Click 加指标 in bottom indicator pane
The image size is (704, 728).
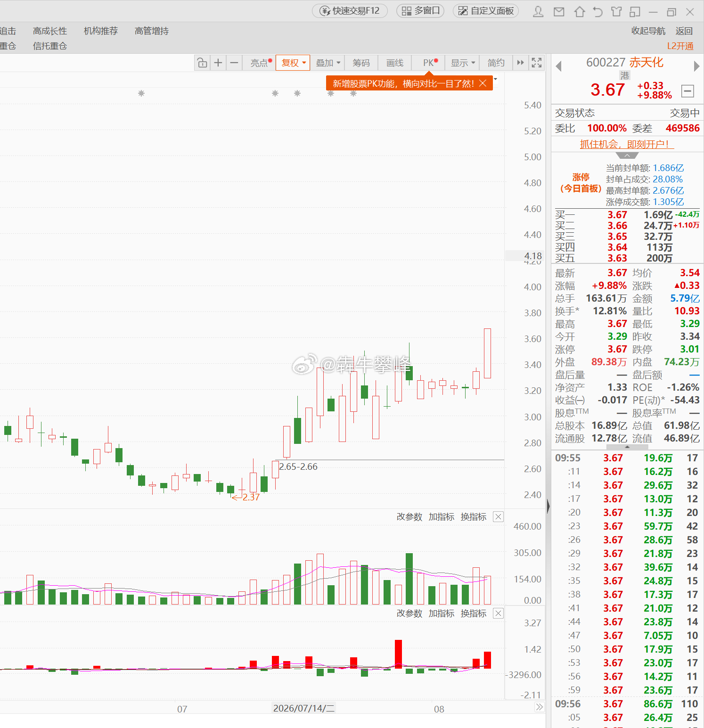442,613
